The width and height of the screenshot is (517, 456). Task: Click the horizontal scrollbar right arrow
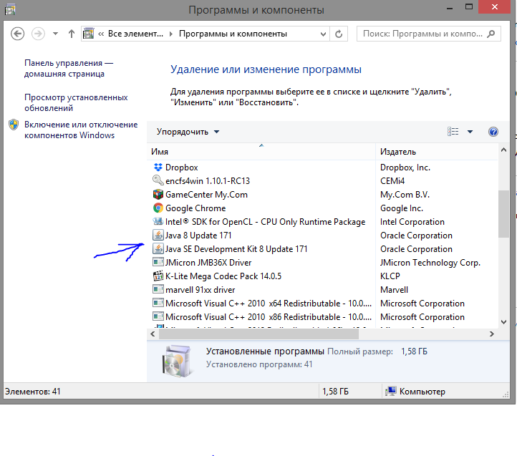[492, 334]
